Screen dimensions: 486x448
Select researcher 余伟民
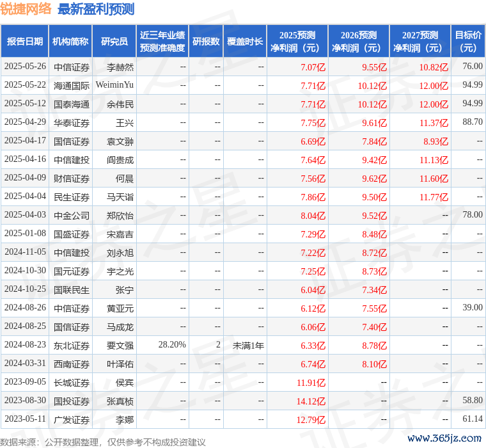120,104
